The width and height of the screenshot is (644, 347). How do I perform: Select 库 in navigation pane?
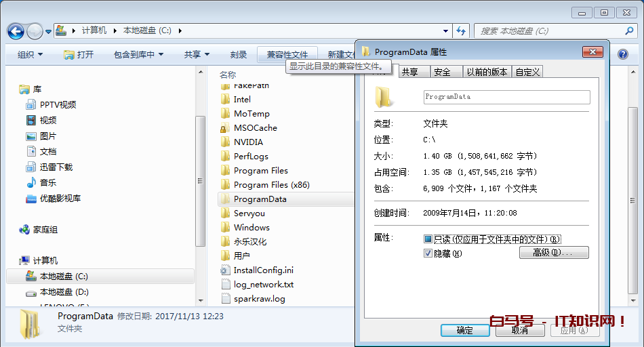37,89
